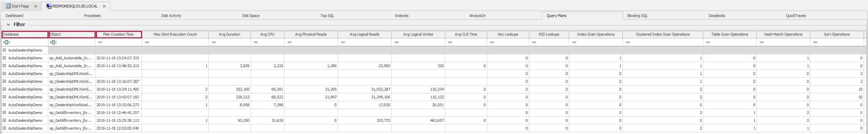This screenshot has height=134, width=868.
Task: Expand the row created 13:42:07.193
Action: tap(4, 97)
